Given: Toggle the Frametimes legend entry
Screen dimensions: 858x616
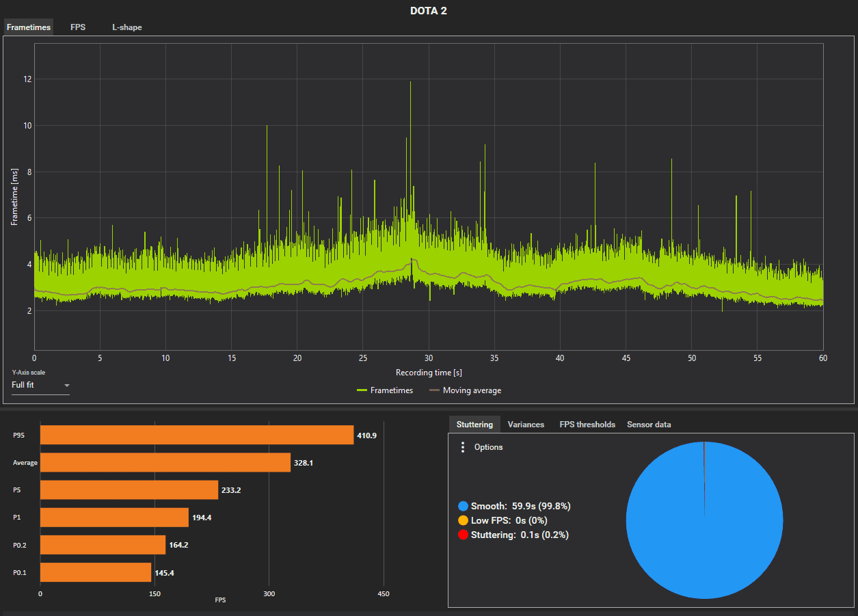Looking at the screenshot, I should (385, 390).
